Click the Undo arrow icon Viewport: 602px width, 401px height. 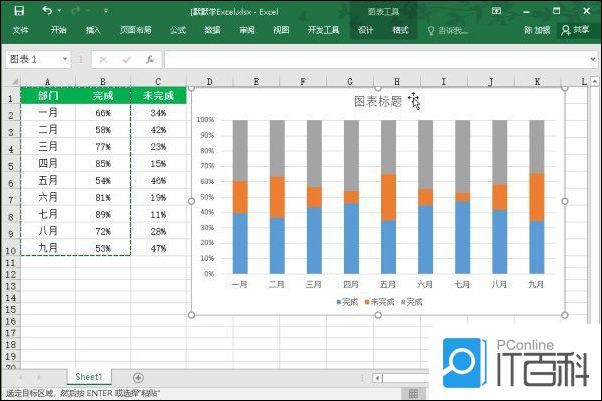pos(47,10)
